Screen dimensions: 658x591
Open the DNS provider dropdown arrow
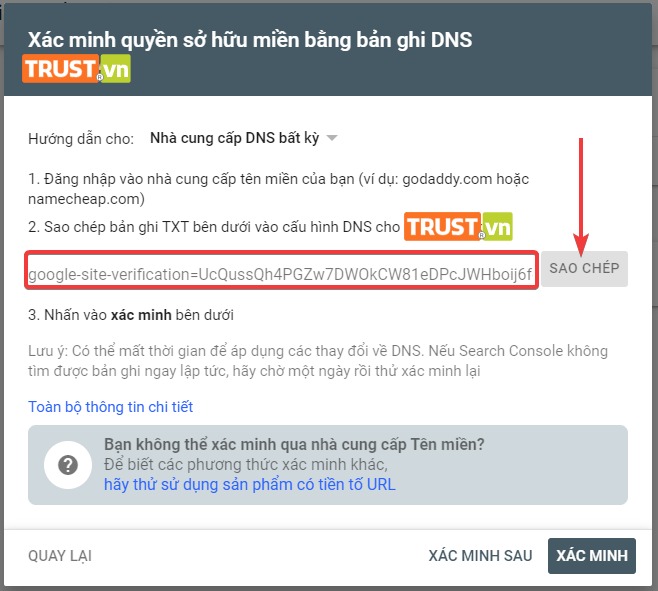[x=332, y=138]
